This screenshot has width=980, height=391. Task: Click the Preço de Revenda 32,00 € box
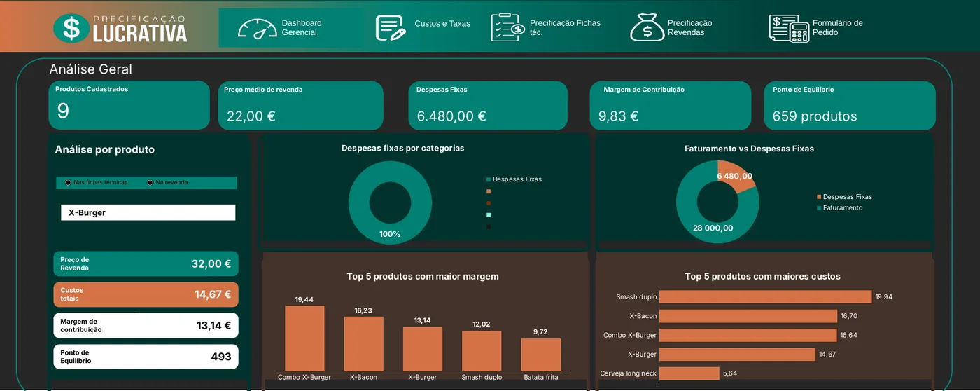tap(146, 264)
